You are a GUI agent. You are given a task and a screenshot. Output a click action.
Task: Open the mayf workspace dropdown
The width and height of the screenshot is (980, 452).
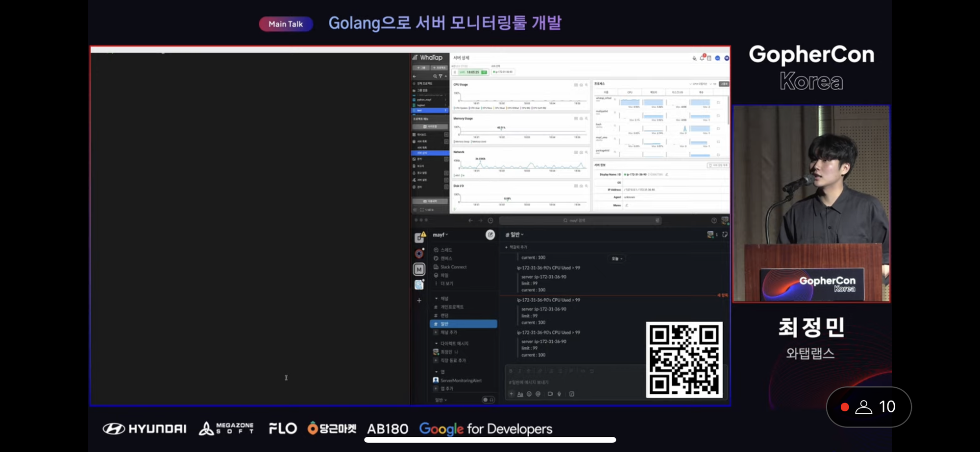point(440,235)
